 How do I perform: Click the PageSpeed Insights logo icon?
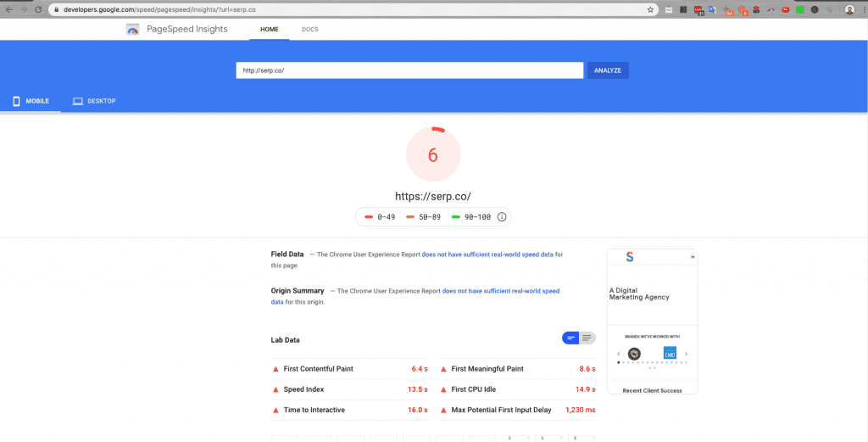132,30
